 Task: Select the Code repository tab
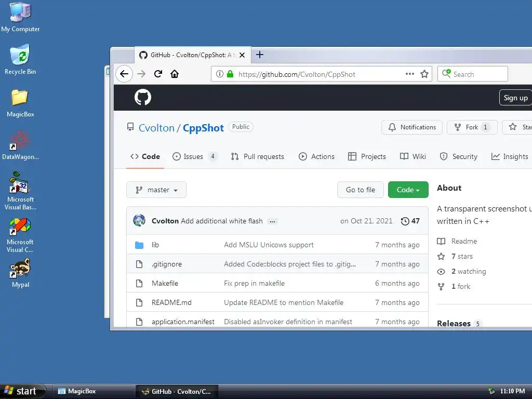[145, 156]
